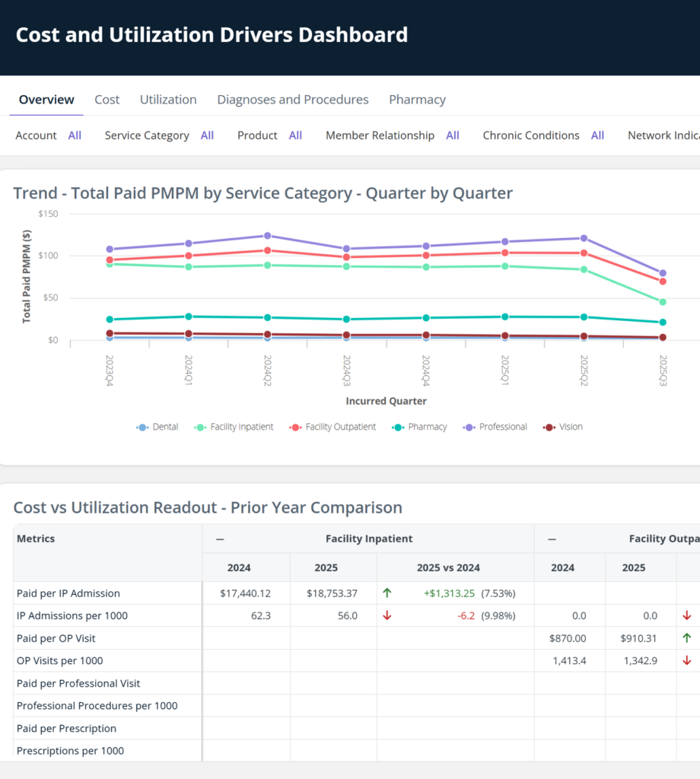
Task: Select the Pharmacy data point at 2024Q1
Action: click(188, 316)
